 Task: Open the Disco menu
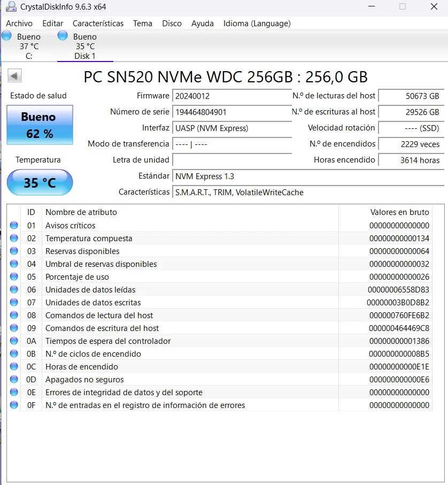tap(172, 24)
